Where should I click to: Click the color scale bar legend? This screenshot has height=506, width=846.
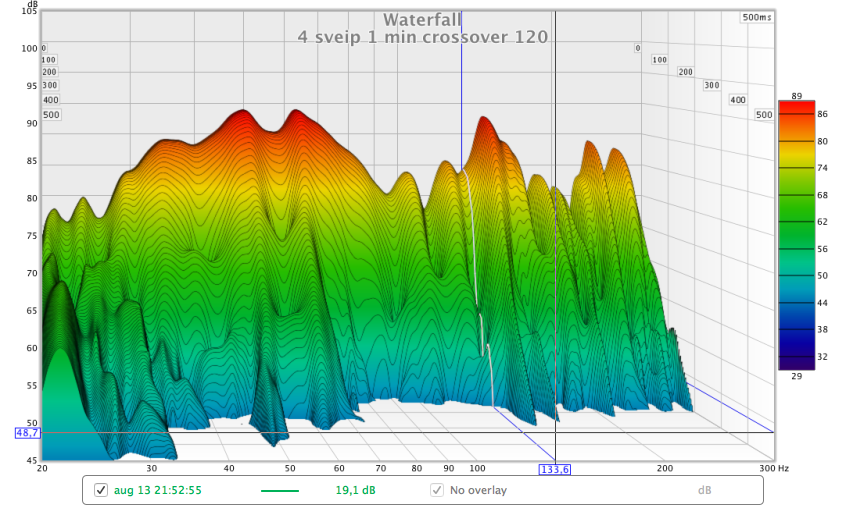coord(796,235)
